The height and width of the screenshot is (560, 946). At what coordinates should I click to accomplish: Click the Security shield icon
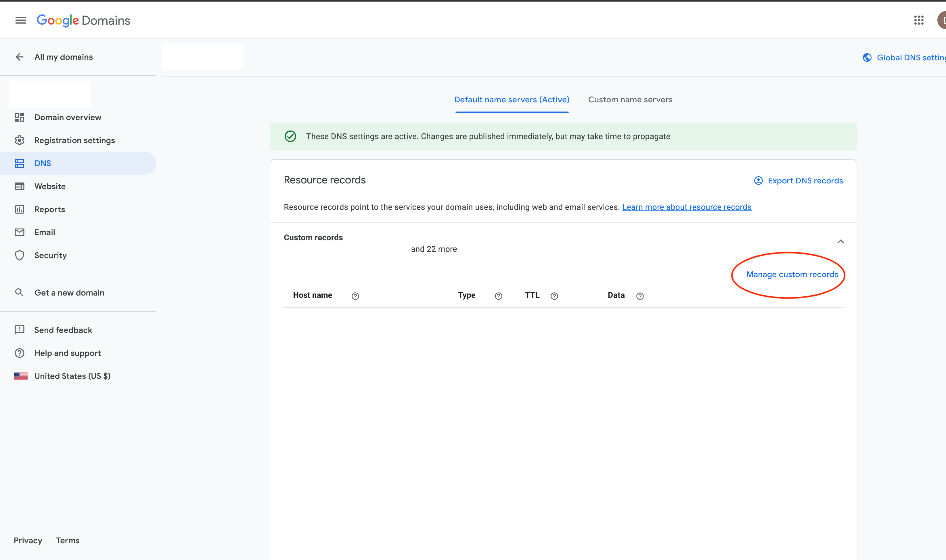(20, 256)
